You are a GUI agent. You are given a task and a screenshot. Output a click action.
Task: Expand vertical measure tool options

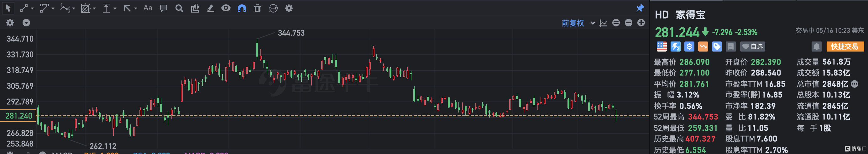pyautogui.click(x=115, y=8)
